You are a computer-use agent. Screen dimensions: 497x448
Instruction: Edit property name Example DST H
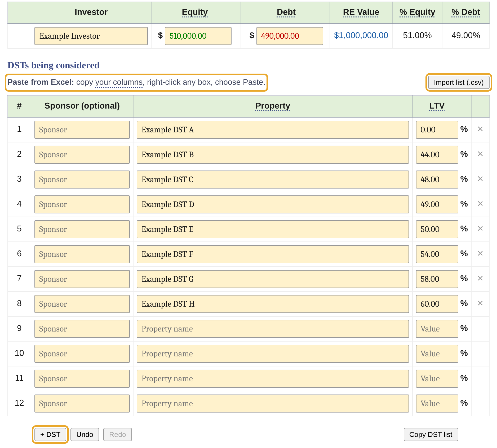(273, 304)
